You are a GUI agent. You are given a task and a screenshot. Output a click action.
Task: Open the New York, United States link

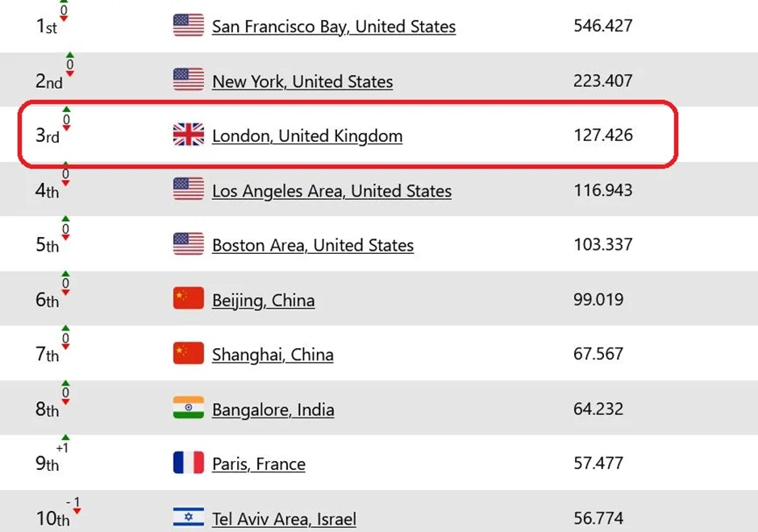point(302,81)
